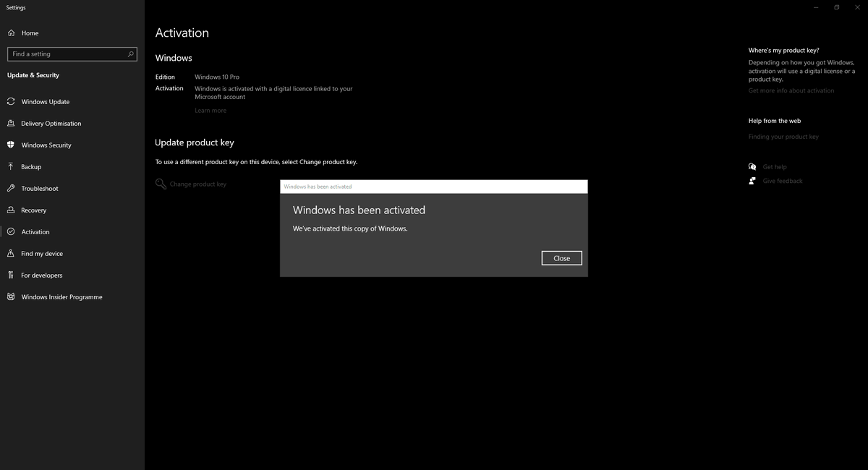Click the 'Update product key' heading
Screen dimensions: 868x470
click(x=195, y=143)
